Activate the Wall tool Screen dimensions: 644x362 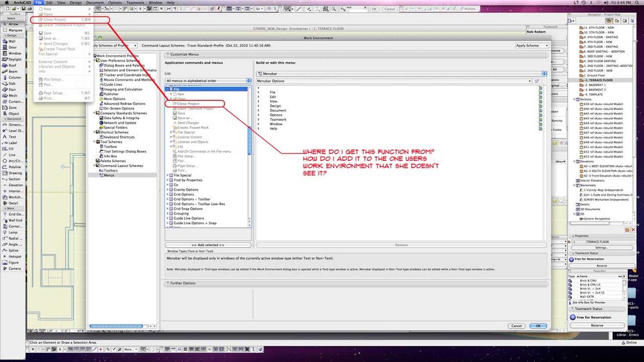[x=12, y=41]
